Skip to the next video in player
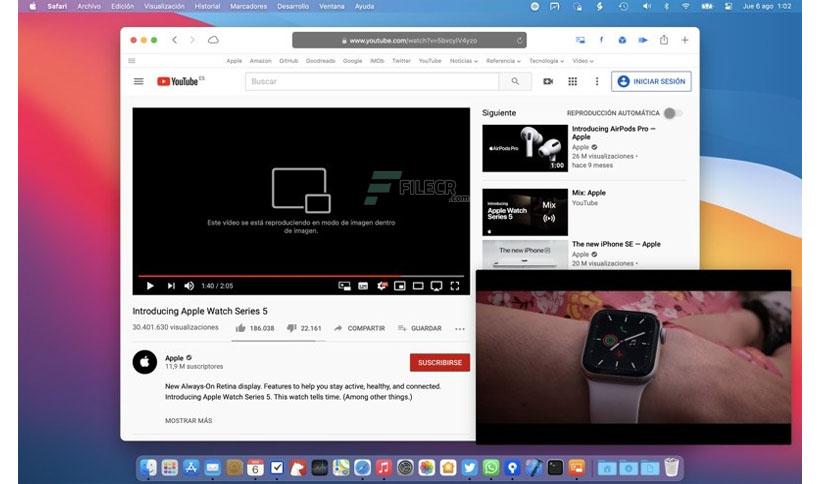This screenshot has width=836, height=484. pos(171,286)
